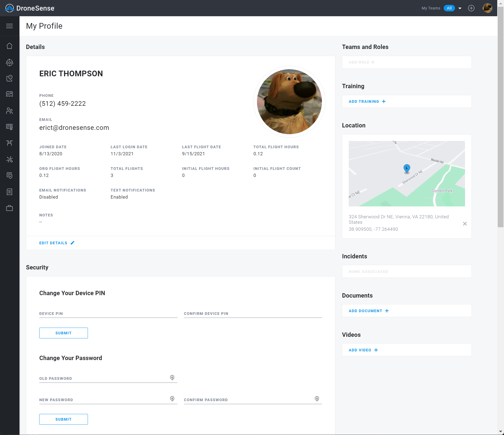Click Last Login Date value 11/3/2021
504x435 pixels.
point(122,154)
